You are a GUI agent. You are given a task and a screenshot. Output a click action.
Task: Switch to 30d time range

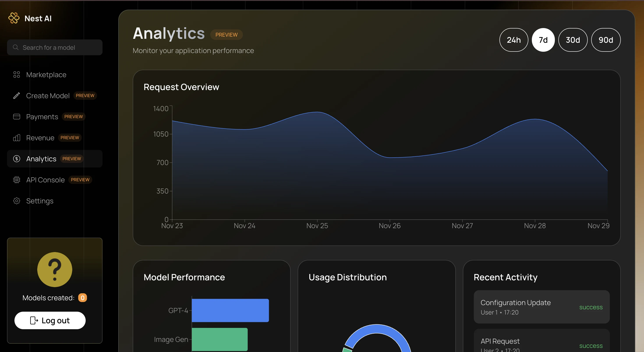(573, 40)
